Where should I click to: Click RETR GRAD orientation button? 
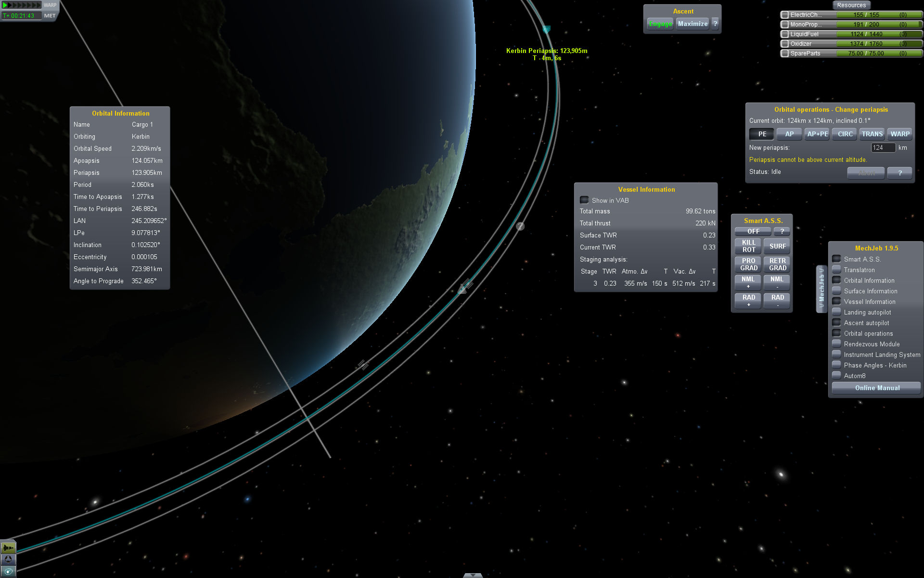tap(777, 264)
